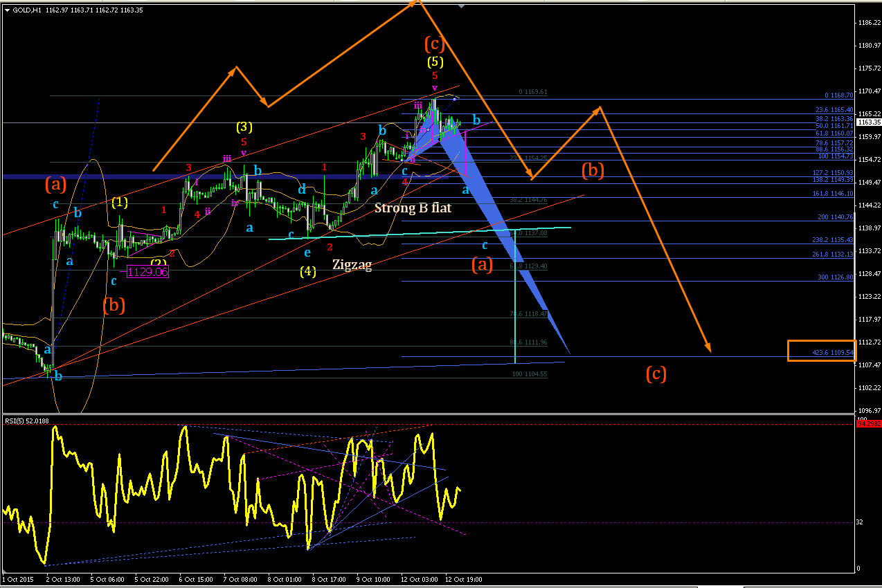Click the 2 Oct 13:00 time axis label
Viewport: 882px width, 588px height.
pyautogui.click(x=62, y=579)
